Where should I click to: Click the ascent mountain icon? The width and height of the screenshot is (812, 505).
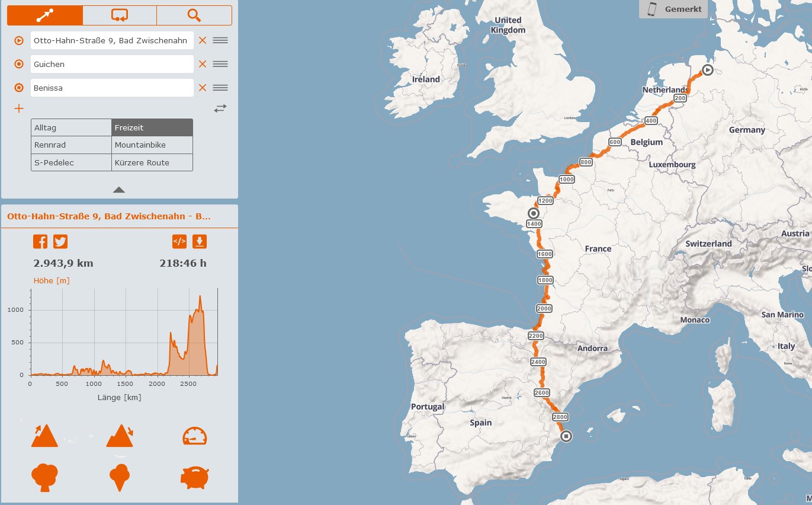pyautogui.click(x=44, y=436)
